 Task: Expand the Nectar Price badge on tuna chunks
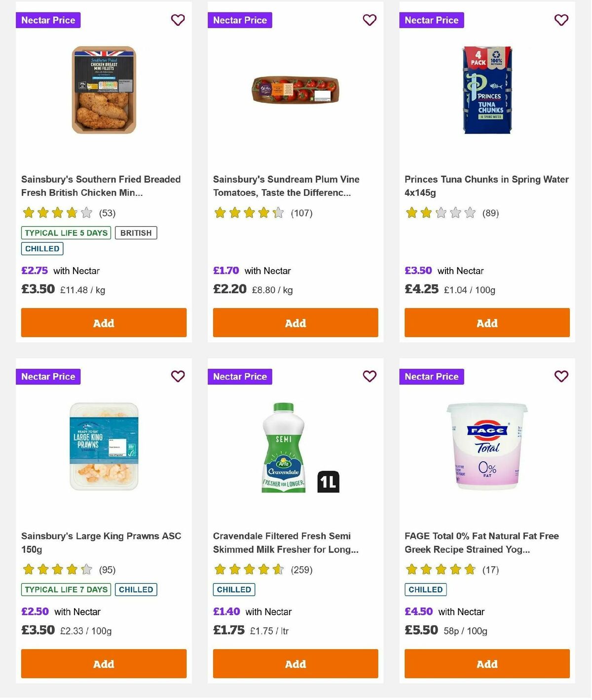click(x=431, y=20)
